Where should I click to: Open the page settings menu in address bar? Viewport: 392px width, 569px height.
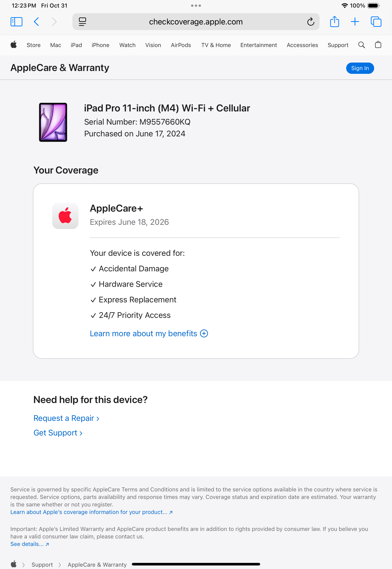[x=82, y=22]
